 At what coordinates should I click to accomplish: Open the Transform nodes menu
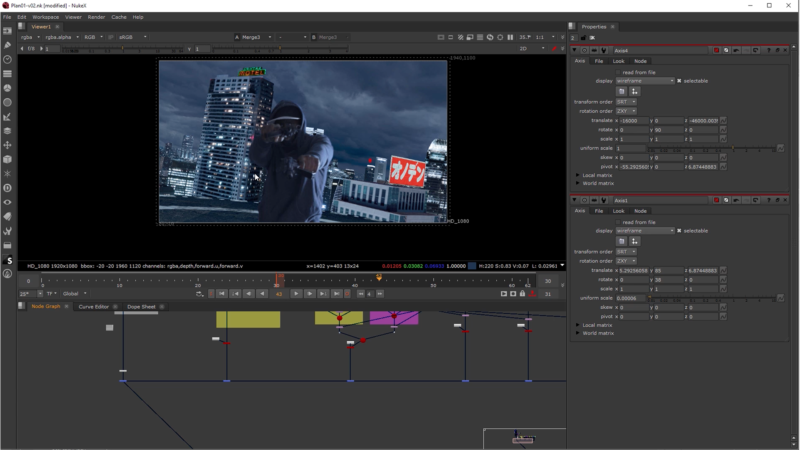(7, 145)
